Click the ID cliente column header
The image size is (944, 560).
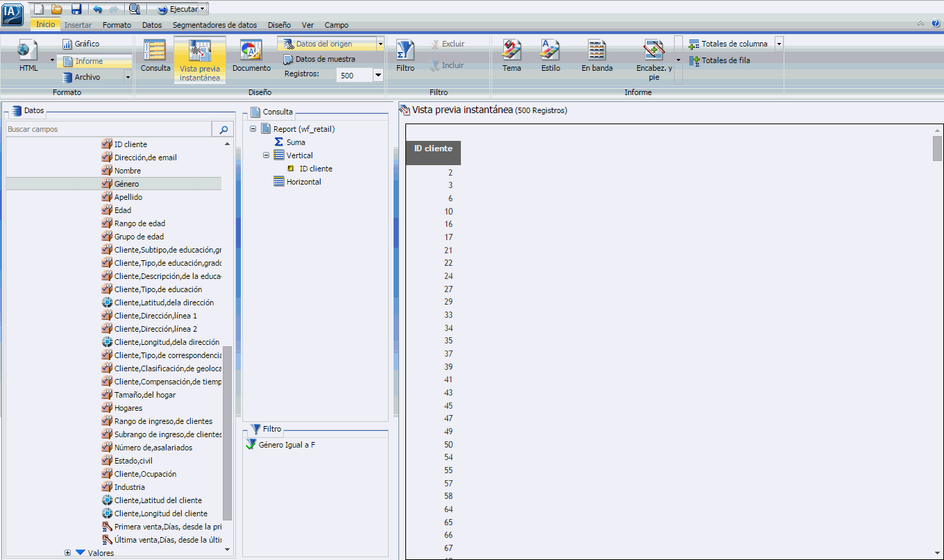pos(433,153)
